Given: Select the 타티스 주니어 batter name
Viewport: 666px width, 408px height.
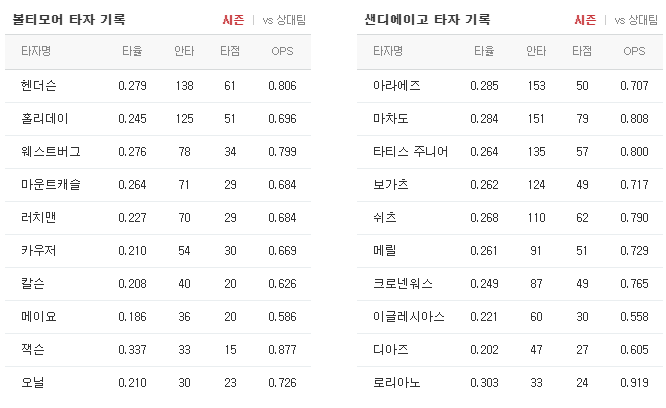Looking at the screenshot, I should click(x=410, y=152).
